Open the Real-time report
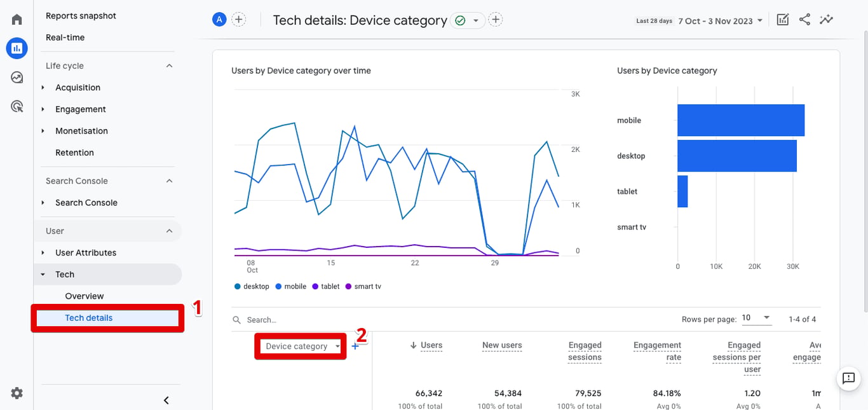The width and height of the screenshot is (868, 410). (x=65, y=38)
